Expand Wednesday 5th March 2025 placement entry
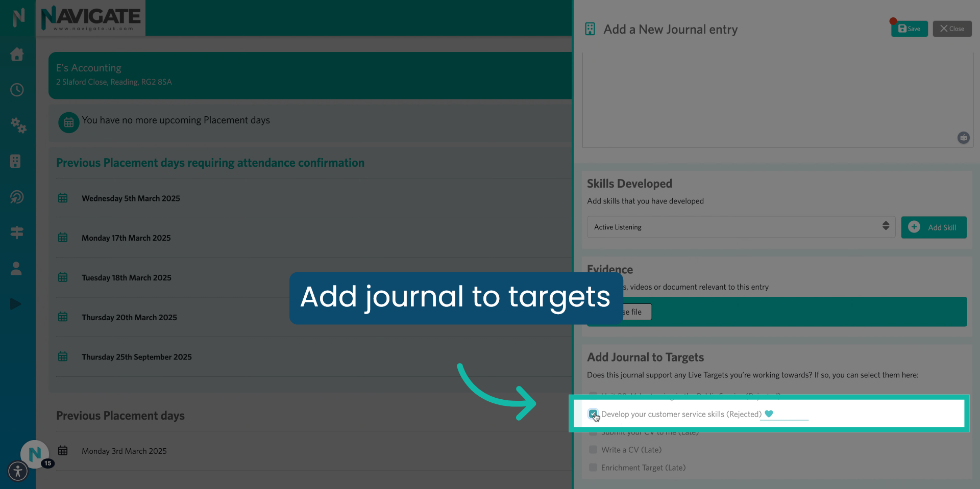Viewport: 980px width, 489px height. [131, 198]
